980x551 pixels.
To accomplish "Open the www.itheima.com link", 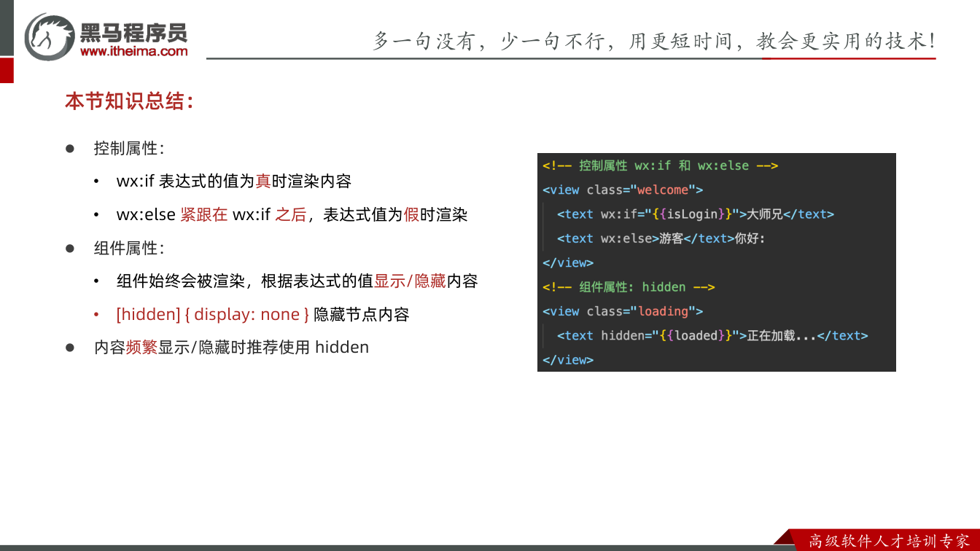I will (133, 51).
